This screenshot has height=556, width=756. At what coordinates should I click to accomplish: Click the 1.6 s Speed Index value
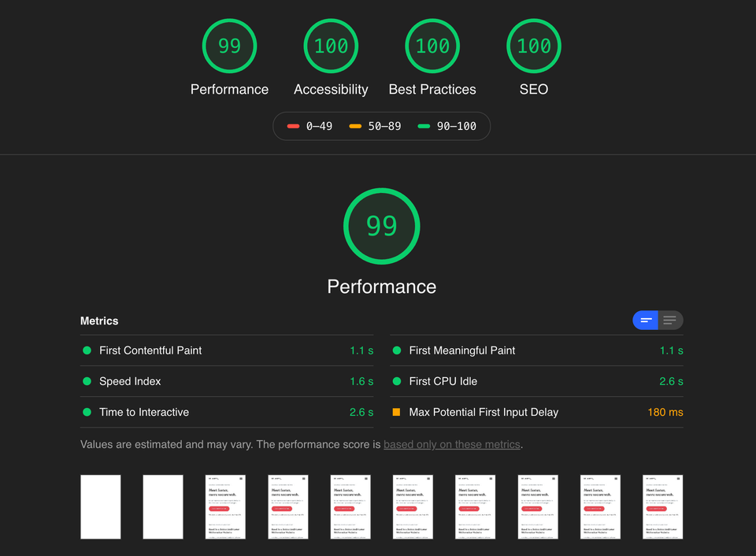point(363,381)
